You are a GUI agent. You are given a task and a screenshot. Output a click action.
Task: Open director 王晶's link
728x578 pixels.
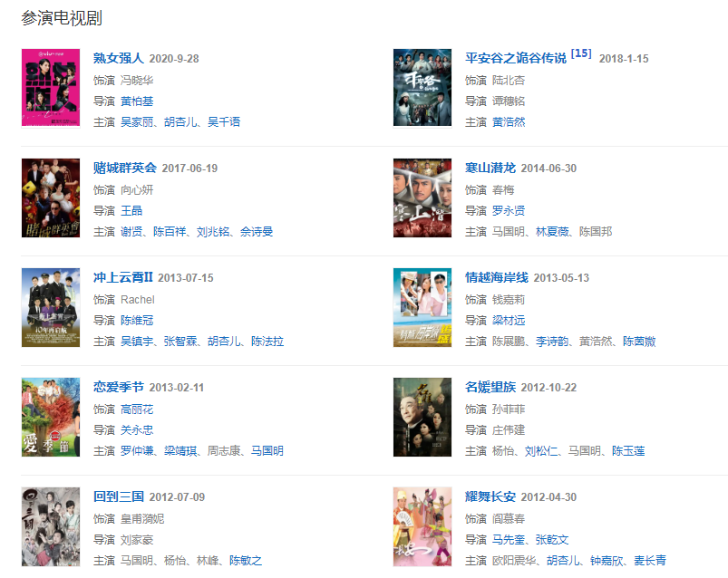[131, 210]
